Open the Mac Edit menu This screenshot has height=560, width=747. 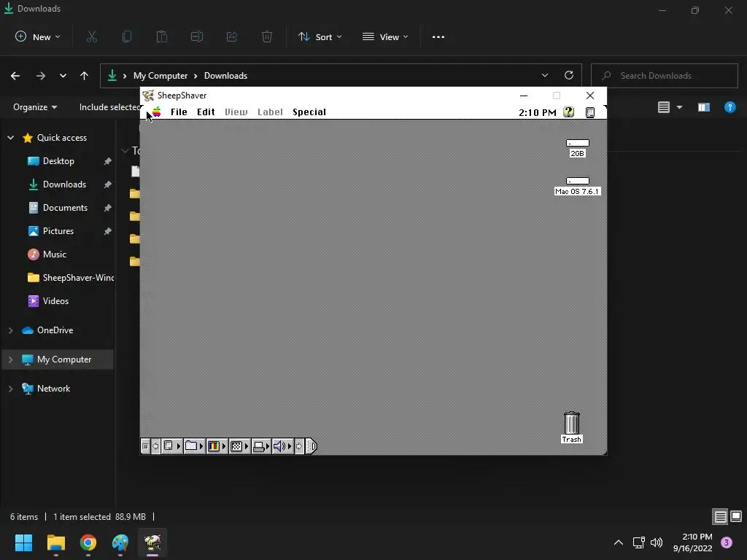(x=206, y=112)
